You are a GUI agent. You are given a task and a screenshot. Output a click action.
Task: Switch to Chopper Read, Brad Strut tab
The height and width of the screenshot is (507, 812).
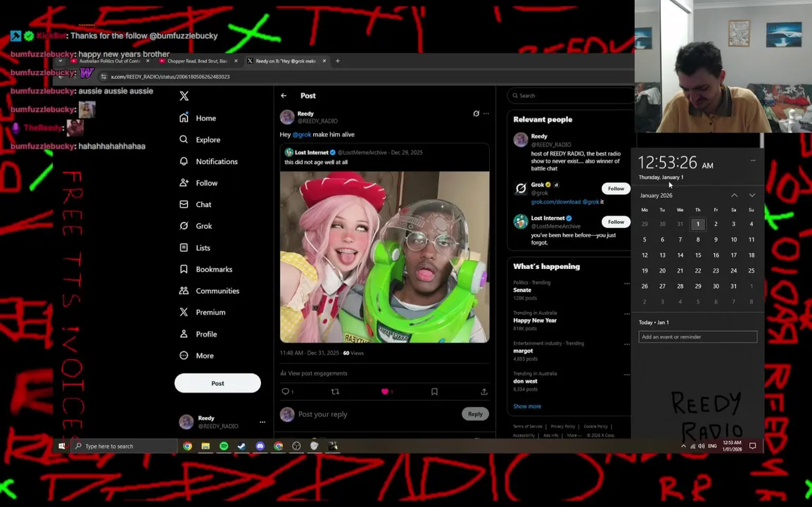pos(198,61)
